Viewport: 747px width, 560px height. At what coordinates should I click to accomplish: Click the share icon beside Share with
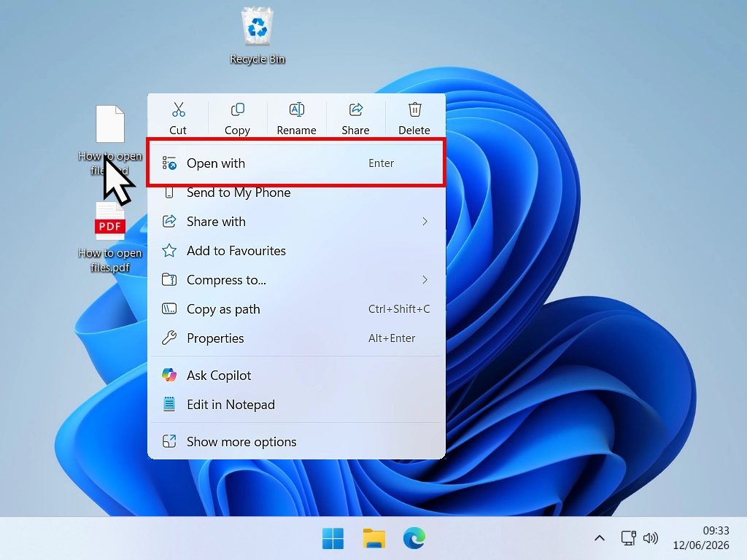(x=169, y=221)
